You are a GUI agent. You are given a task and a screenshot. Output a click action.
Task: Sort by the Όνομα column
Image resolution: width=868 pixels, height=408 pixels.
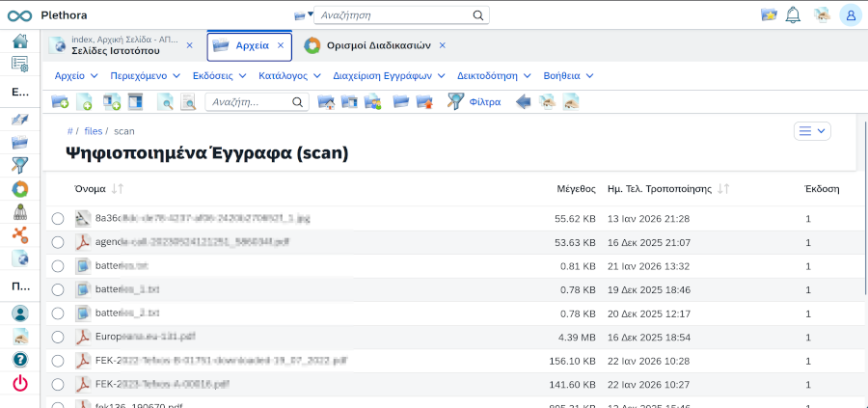pyautogui.click(x=98, y=189)
